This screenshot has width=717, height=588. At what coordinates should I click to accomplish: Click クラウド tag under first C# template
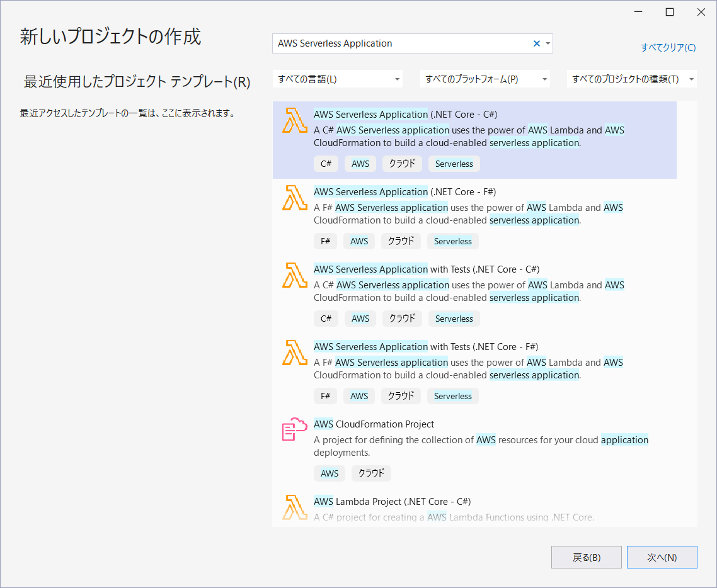[402, 164]
